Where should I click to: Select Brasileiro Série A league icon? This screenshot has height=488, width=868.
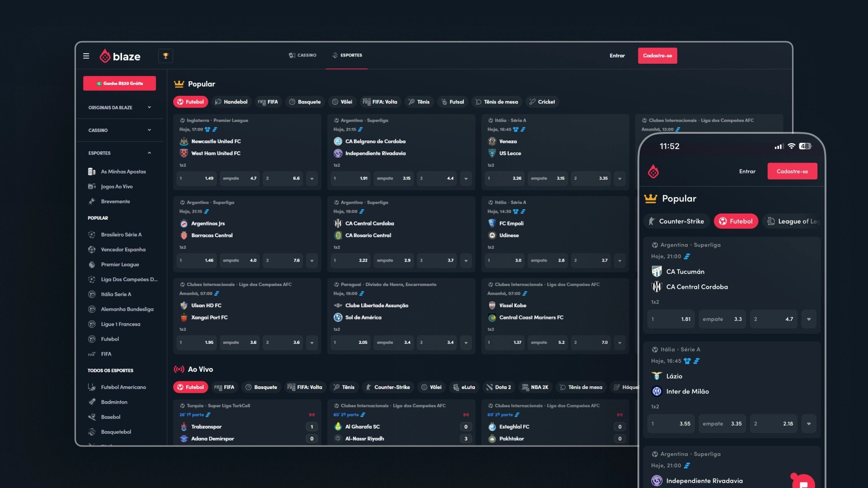coord(92,235)
